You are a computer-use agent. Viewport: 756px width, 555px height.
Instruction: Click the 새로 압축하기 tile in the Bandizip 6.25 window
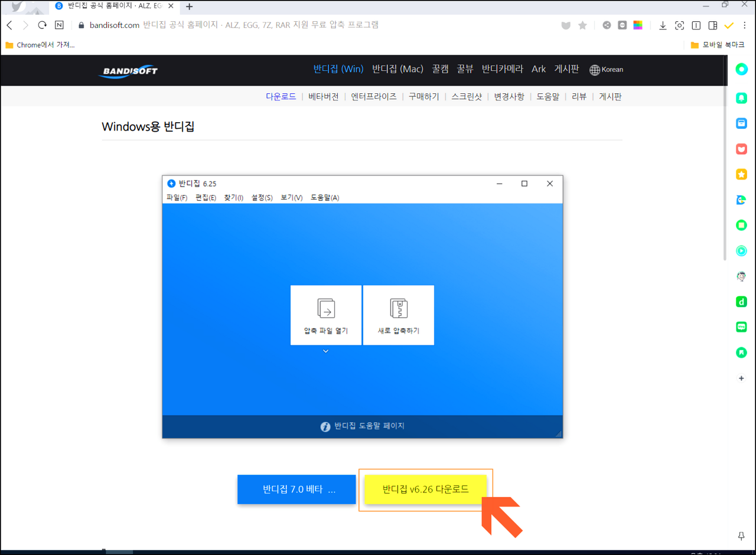(x=399, y=315)
